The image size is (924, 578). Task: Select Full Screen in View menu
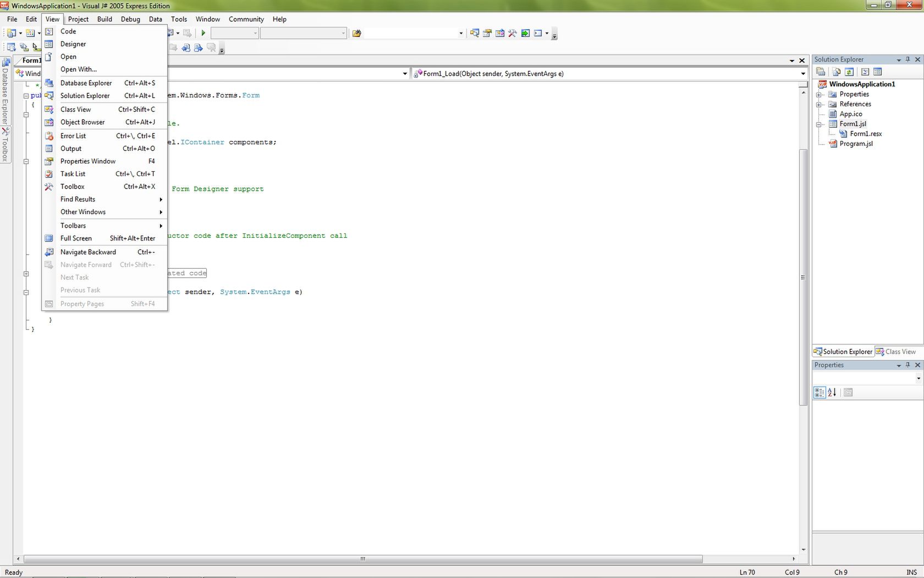click(x=105, y=238)
